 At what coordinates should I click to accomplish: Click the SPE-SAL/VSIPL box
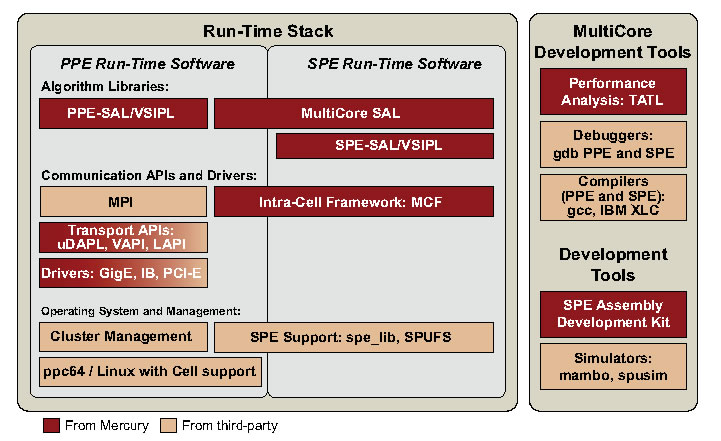384,146
